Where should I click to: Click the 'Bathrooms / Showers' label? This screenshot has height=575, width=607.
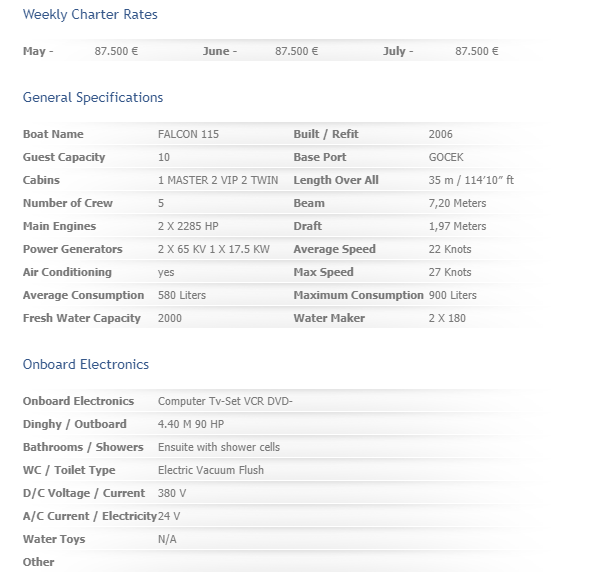point(83,447)
